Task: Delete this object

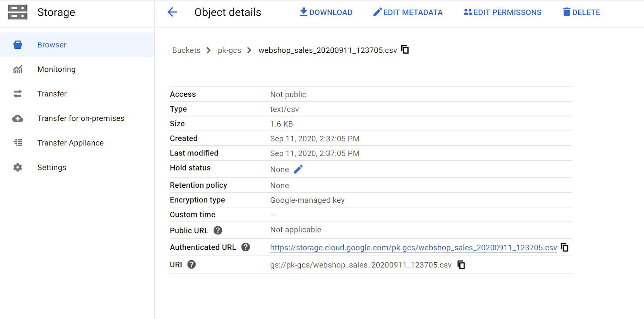Action: click(581, 12)
